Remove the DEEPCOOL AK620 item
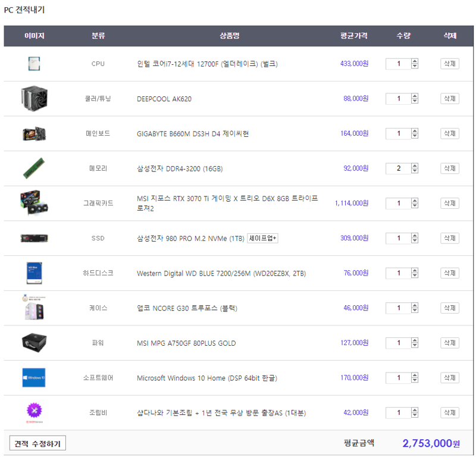This screenshot has width=476, height=457. [450, 98]
